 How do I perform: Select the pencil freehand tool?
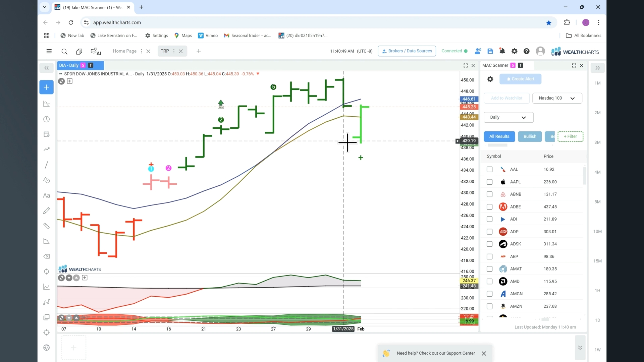click(47, 210)
